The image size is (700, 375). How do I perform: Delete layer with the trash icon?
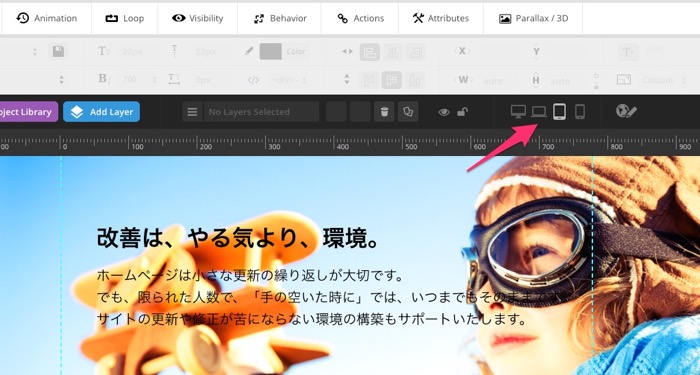click(384, 112)
